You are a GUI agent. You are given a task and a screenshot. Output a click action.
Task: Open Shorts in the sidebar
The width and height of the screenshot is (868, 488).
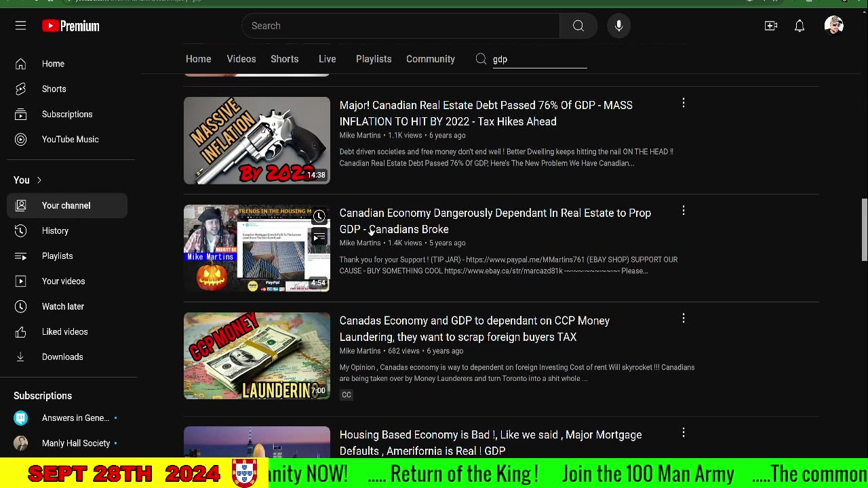[x=66, y=89]
